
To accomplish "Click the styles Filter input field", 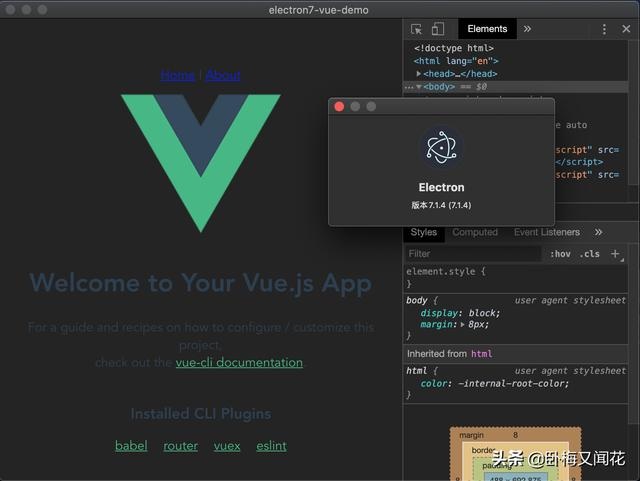I will [x=473, y=254].
